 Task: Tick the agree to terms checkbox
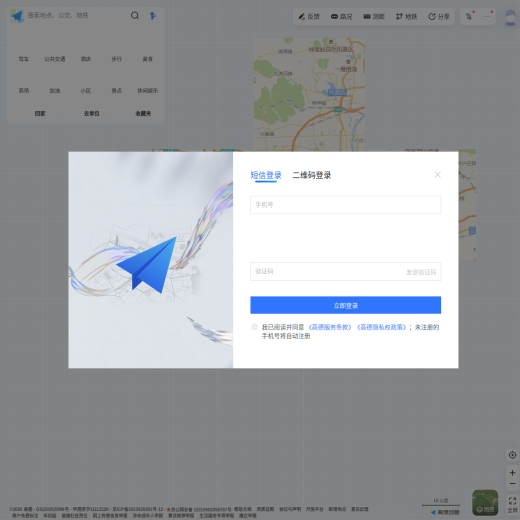coord(255,327)
